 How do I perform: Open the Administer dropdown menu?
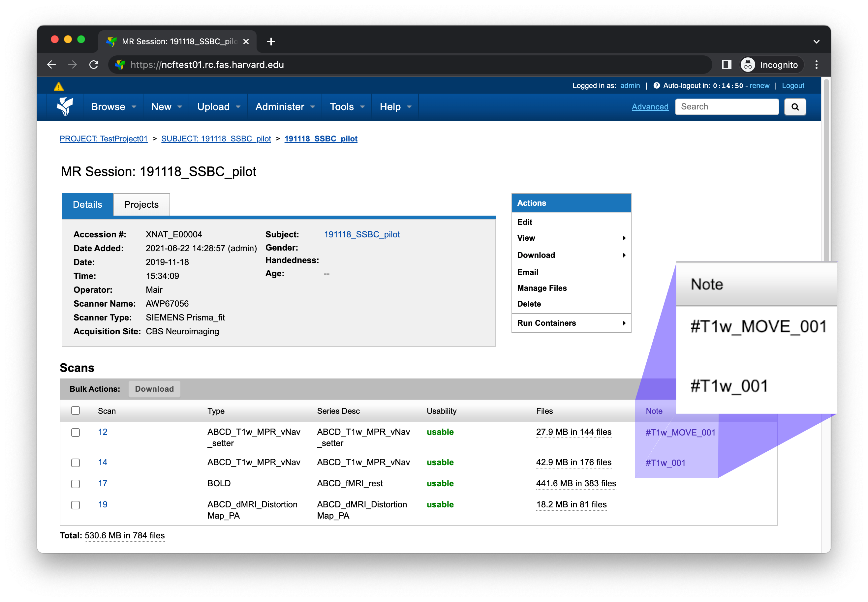click(x=285, y=107)
